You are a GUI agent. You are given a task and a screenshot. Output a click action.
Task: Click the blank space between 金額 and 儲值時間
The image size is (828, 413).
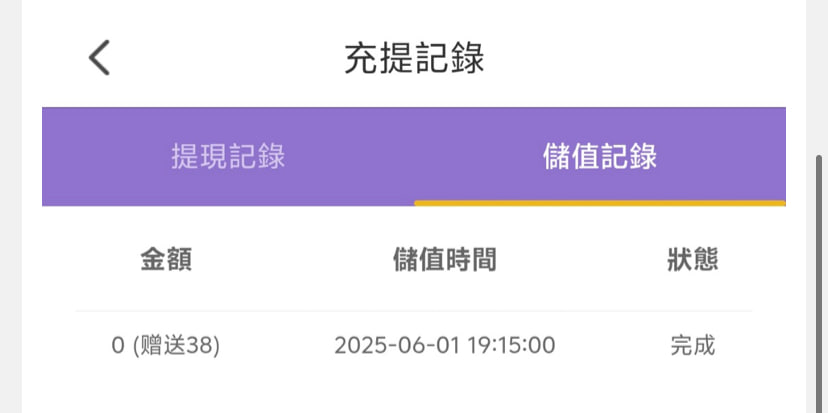point(290,260)
